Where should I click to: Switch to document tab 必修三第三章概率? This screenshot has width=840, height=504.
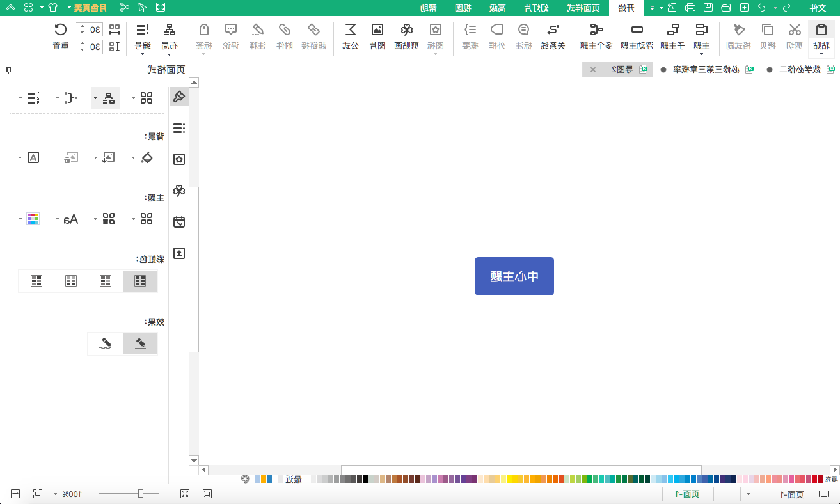click(x=707, y=70)
